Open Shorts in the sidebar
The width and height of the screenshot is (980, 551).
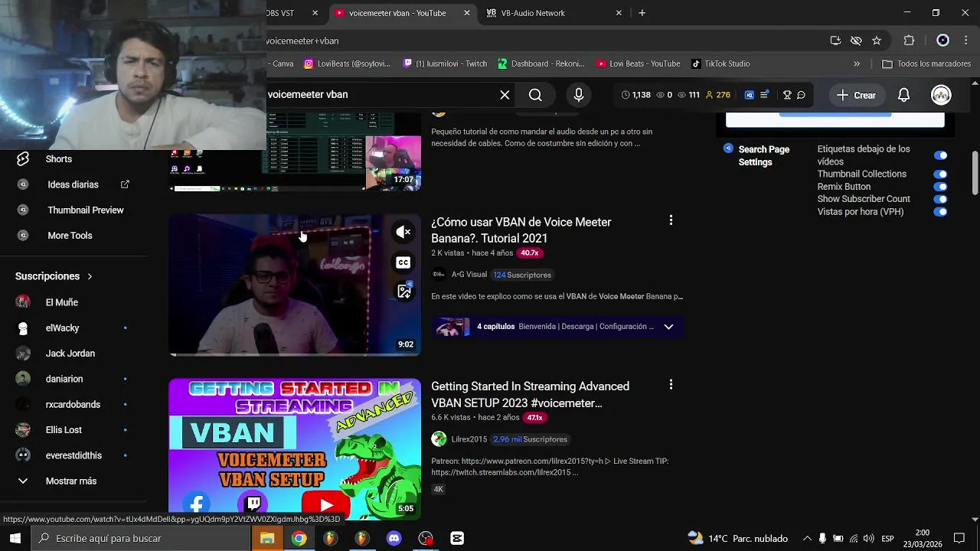click(x=58, y=158)
